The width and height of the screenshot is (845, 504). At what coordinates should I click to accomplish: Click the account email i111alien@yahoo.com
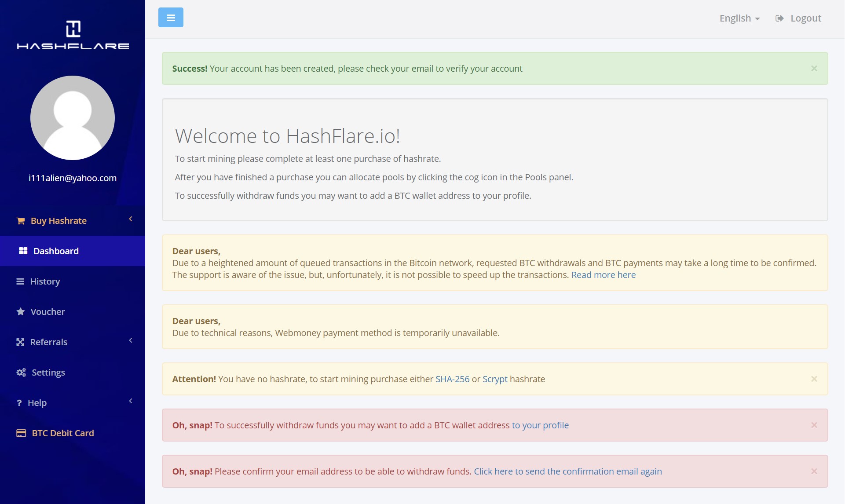pyautogui.click(x=73, y=178)
